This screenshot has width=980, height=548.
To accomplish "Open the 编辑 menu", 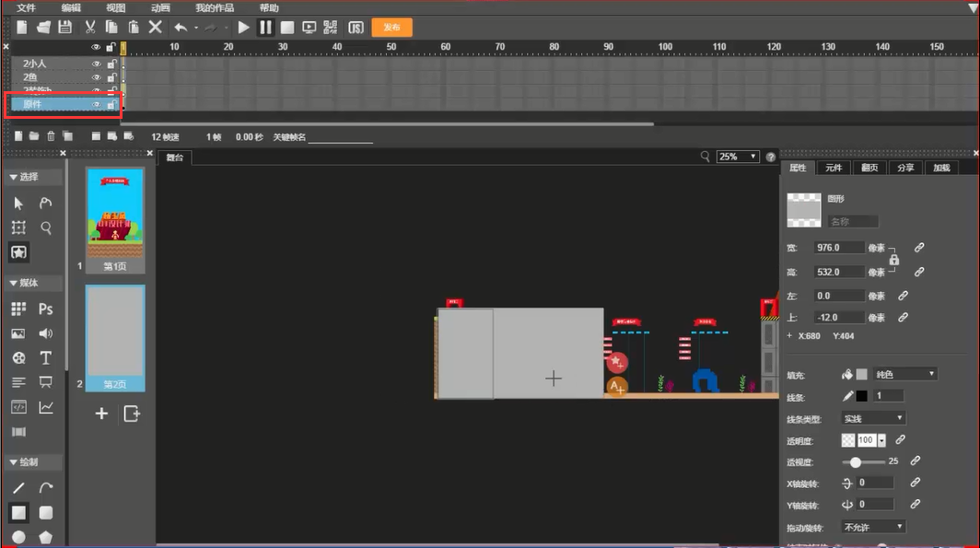I will point(71,8).
